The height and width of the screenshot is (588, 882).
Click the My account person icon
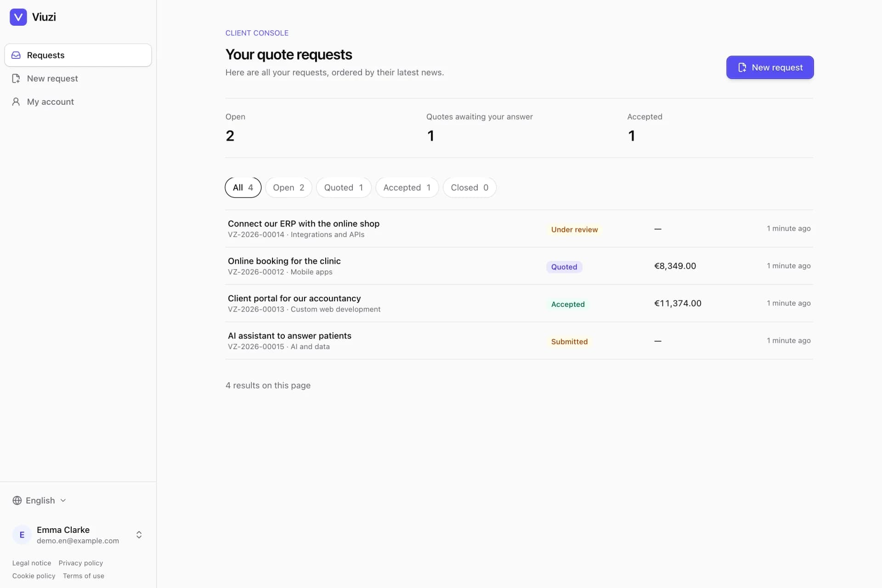16,102
